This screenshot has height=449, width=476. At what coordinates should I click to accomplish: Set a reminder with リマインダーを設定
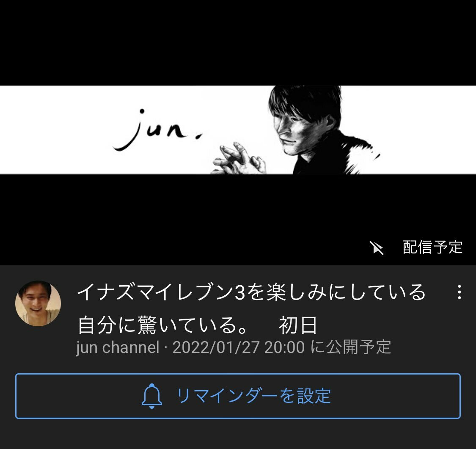tap(238, 396)
